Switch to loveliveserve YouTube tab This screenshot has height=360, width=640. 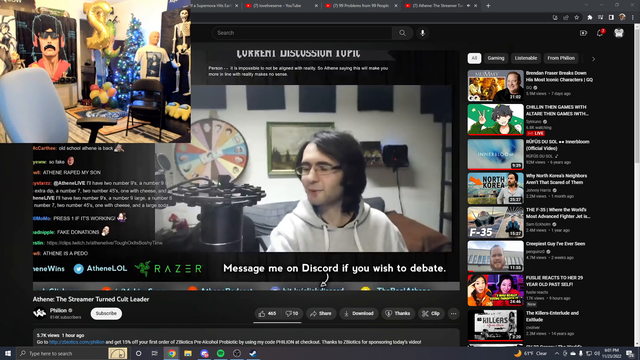click(x=280, y=6)
